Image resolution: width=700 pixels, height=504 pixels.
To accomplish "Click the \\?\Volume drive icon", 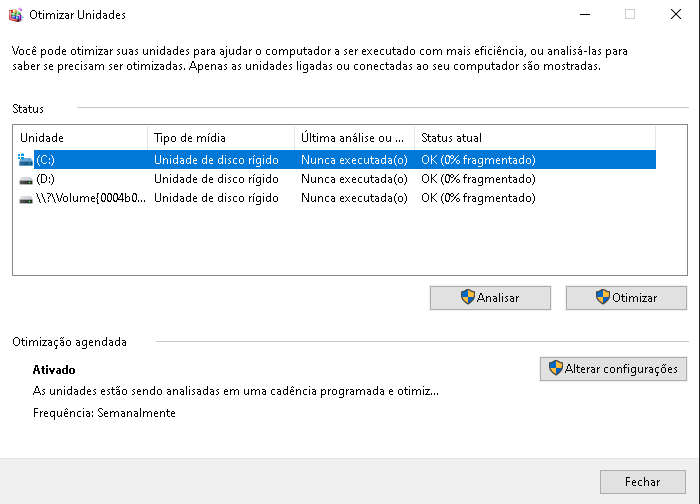I will click(25, 198).
